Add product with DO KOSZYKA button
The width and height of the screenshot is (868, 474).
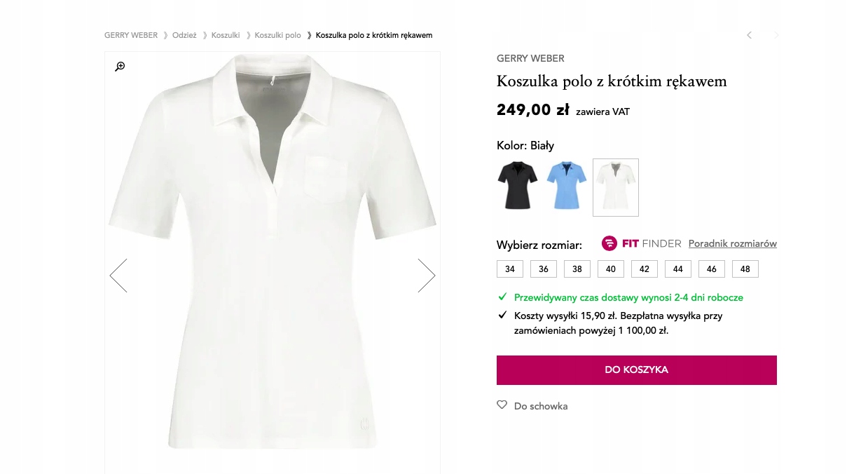[636, 370]
